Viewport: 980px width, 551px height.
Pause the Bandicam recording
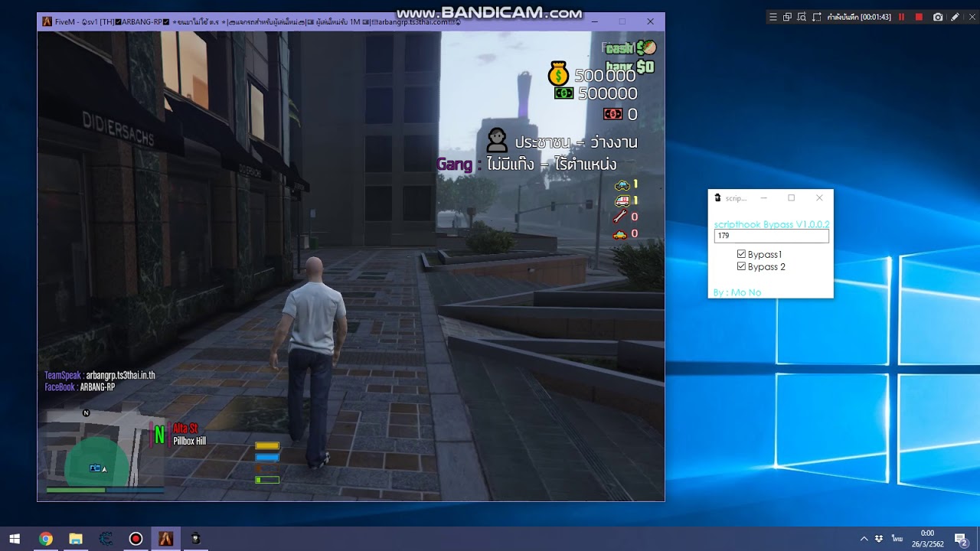(901, 17)
